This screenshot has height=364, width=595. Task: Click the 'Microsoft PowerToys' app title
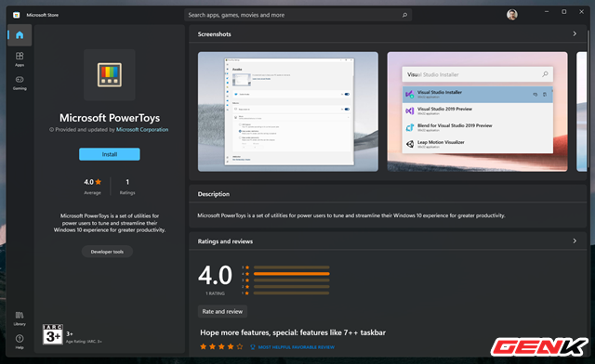(x=110, y=118)
